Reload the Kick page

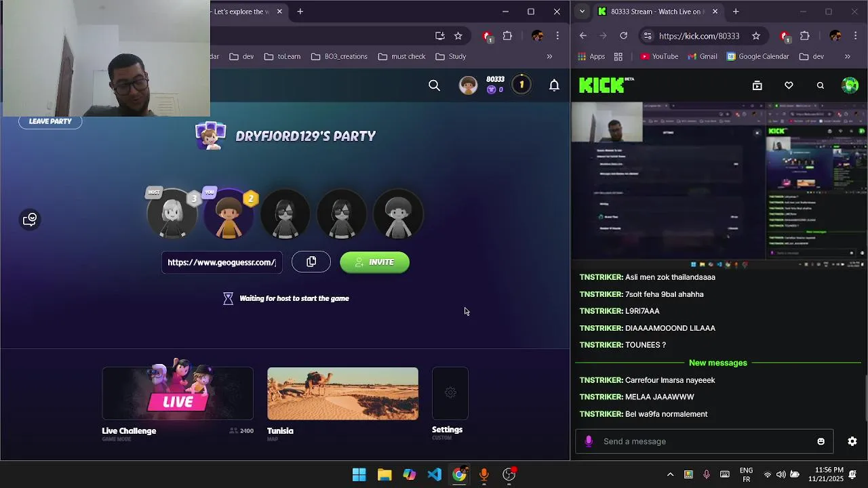pos(624,36)
